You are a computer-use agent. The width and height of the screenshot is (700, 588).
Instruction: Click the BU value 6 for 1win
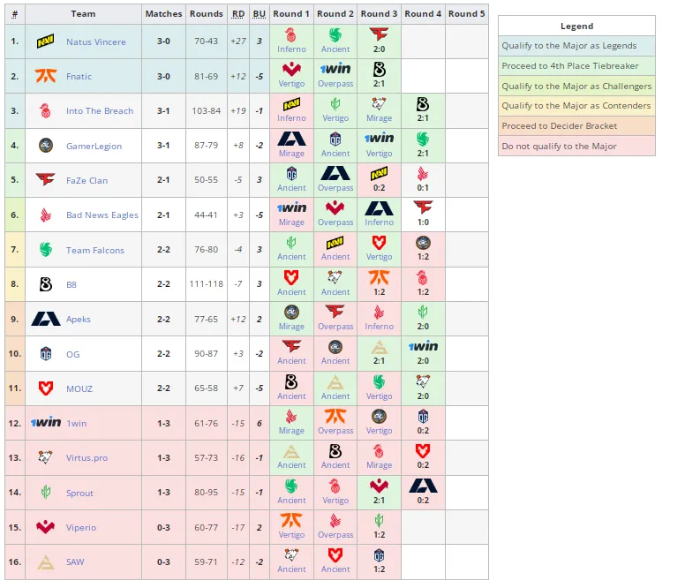(259, 423)
